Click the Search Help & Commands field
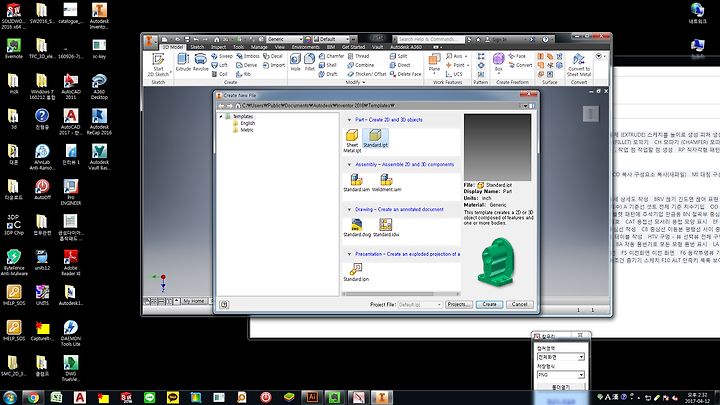The image size is (720, 405). (x=429, y=39)
